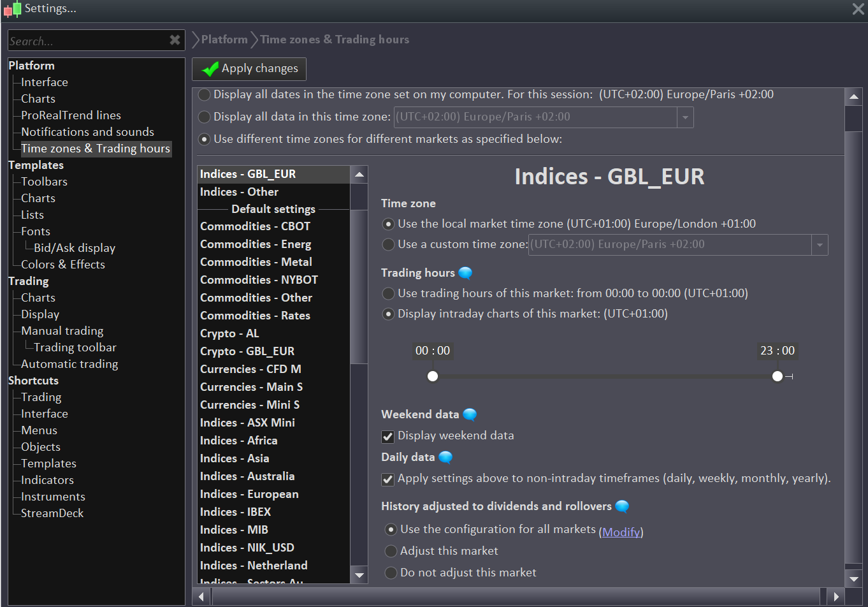Open StreamDeck shortcuts
868x607 pixels.
pyautogui.click(x=52, y=513)
